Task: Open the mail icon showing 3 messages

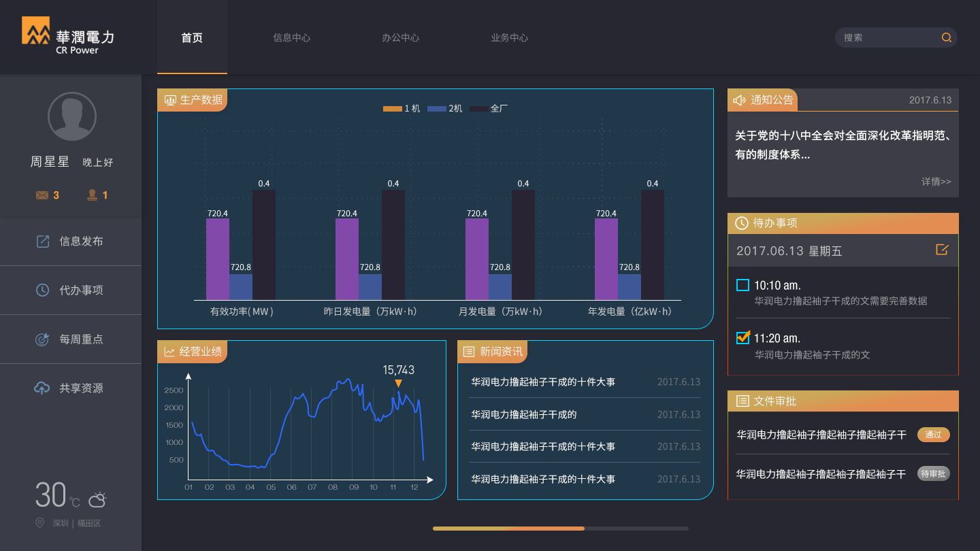Action: coord(42,195)
